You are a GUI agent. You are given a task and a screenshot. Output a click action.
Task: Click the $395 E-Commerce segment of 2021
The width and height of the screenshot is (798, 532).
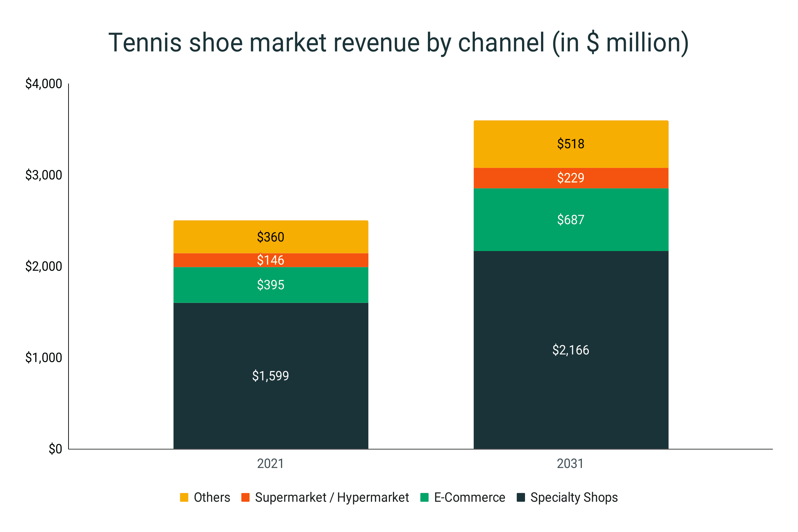pos(271,285)
